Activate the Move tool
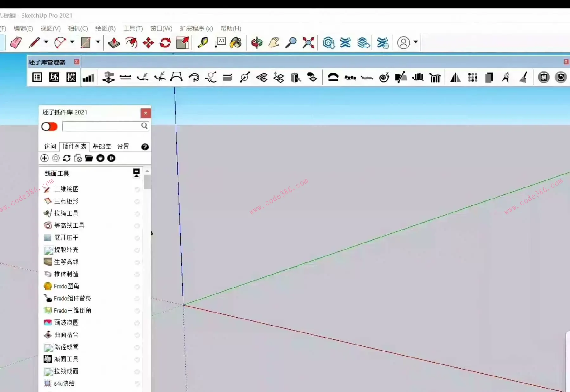Screen dimensions: 570x392 148,42
